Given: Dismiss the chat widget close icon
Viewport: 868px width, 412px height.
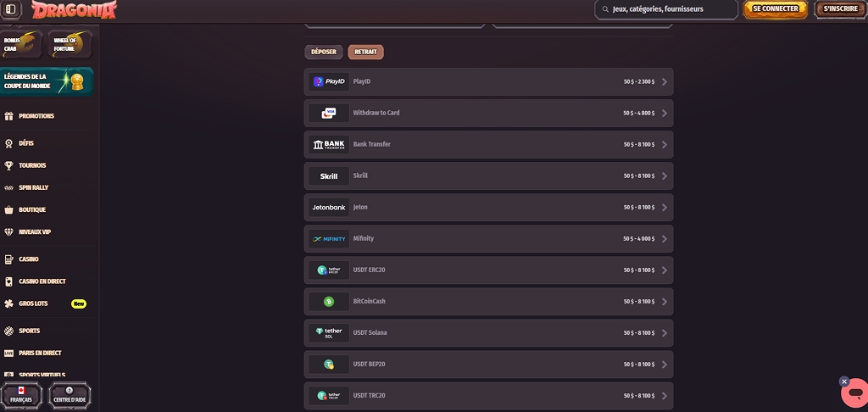Looking at the screenshot, I should [843, 381].
